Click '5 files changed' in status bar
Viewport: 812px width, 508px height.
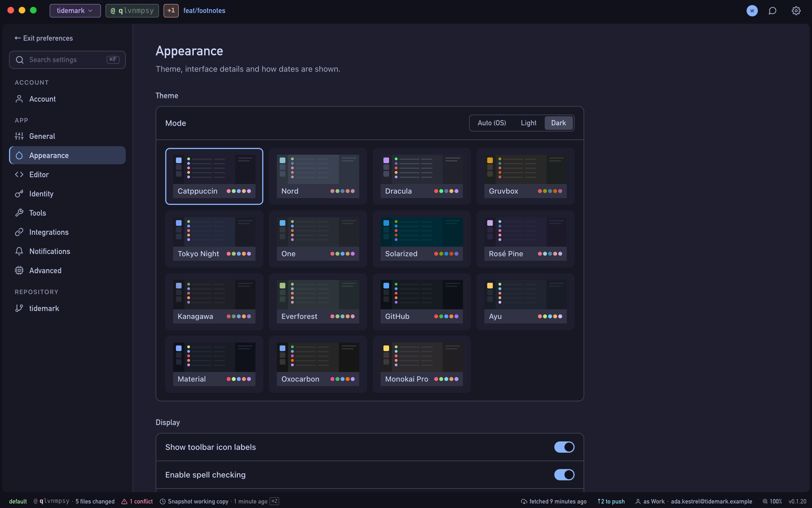(x=95, y=501)
